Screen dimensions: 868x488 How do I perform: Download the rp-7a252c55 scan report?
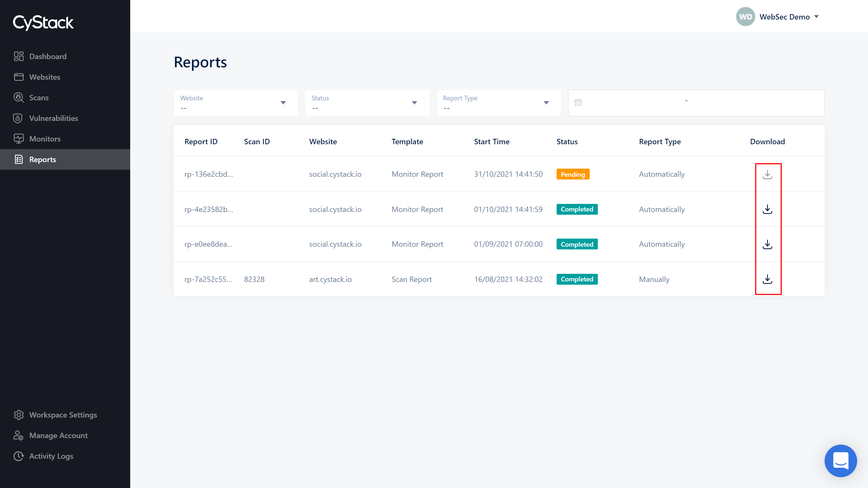(x=768, y=279)
